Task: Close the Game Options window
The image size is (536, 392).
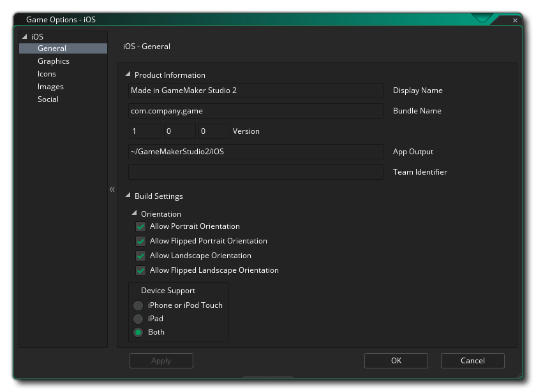Action: [515, 20]
